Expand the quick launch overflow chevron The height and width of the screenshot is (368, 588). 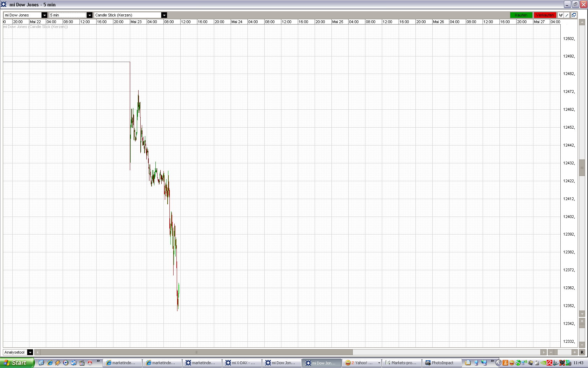tap(98, 361)
